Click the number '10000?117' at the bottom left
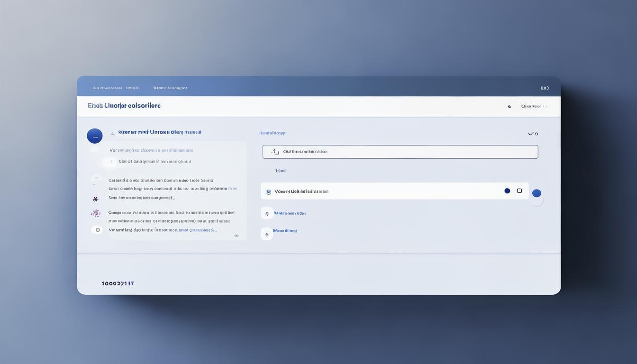 (118, 283)
